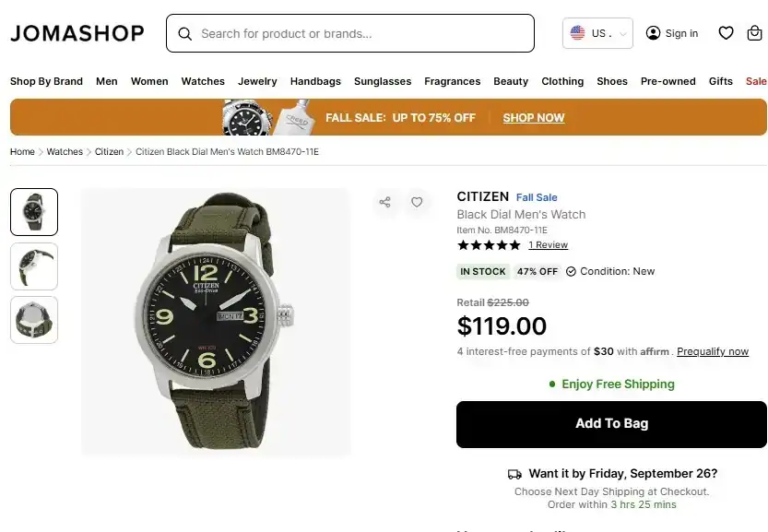Open the Pre-owned menu
Screen dimensions: 768x532
pyautogui.click(x=668, y=81)
